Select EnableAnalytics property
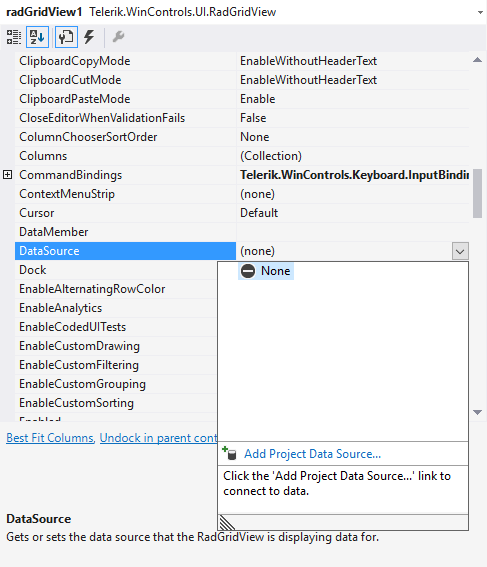Screen dimensions: 487x567 (116, 308)
